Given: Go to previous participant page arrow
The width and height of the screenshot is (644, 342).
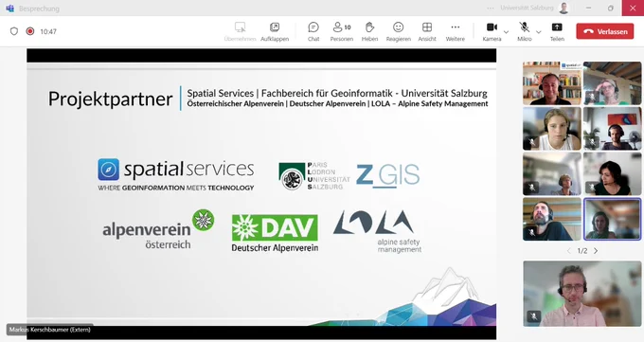Looking at the screenshot, I should coord(569,251).
